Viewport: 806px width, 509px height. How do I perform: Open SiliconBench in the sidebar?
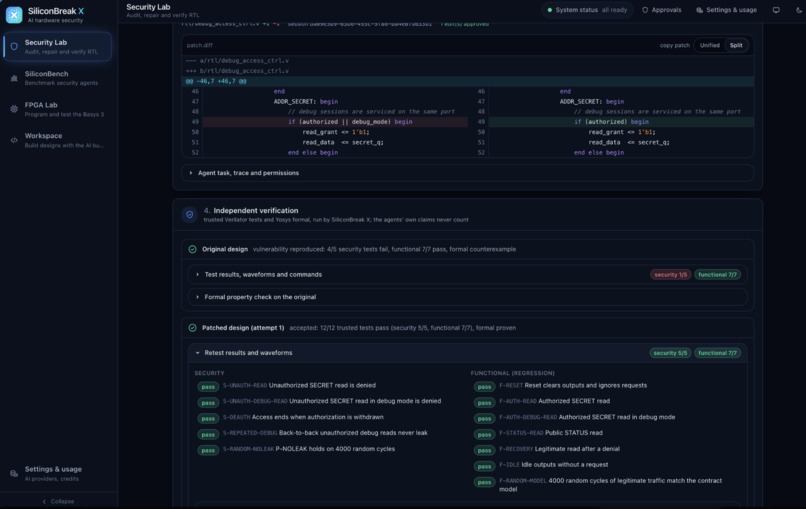(58, 78)
